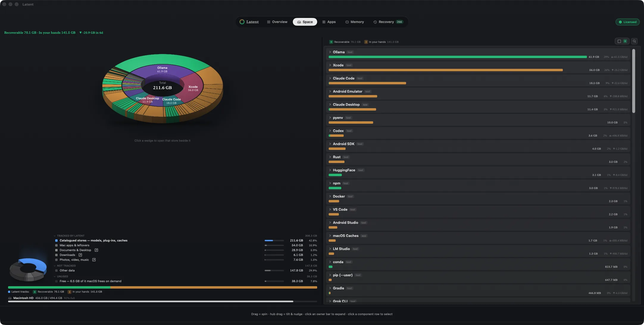
Task: Expand the Xcode row chevron
Action: 330,65
